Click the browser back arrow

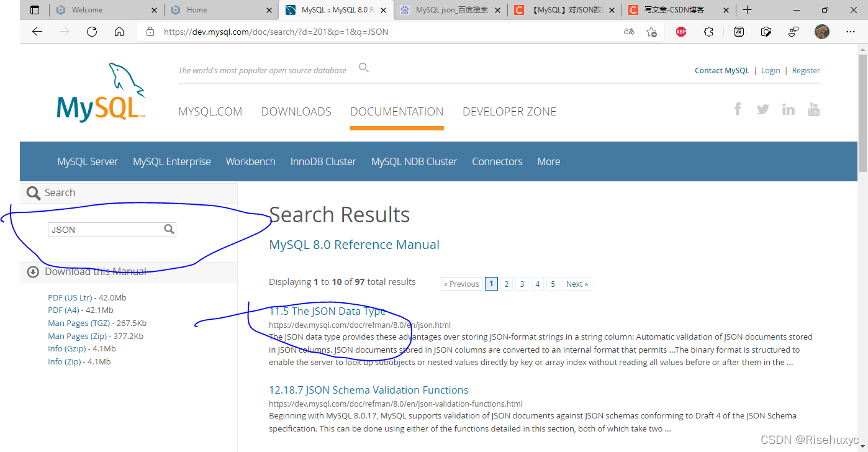coord(37,32)
